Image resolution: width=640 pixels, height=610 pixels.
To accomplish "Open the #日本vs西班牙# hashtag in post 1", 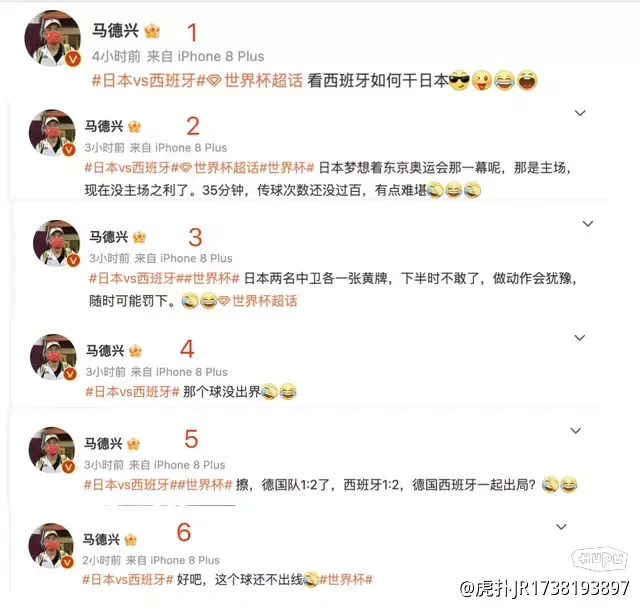I will (148, 80).
